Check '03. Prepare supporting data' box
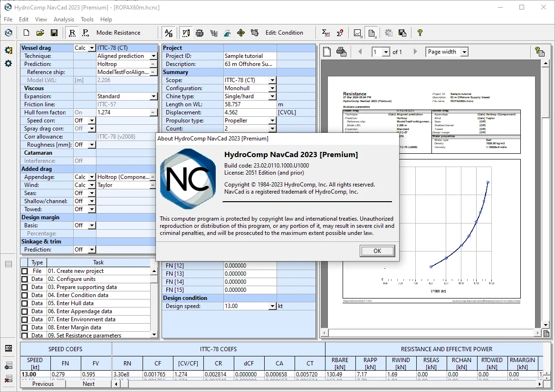 pyautogui.click(x=24, y=288)
